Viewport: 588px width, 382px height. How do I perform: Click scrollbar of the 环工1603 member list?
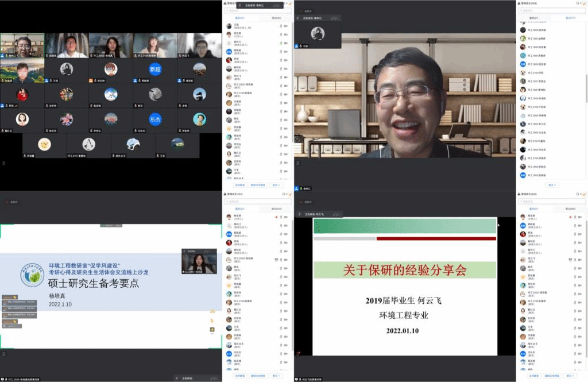[x=586, y=57]
